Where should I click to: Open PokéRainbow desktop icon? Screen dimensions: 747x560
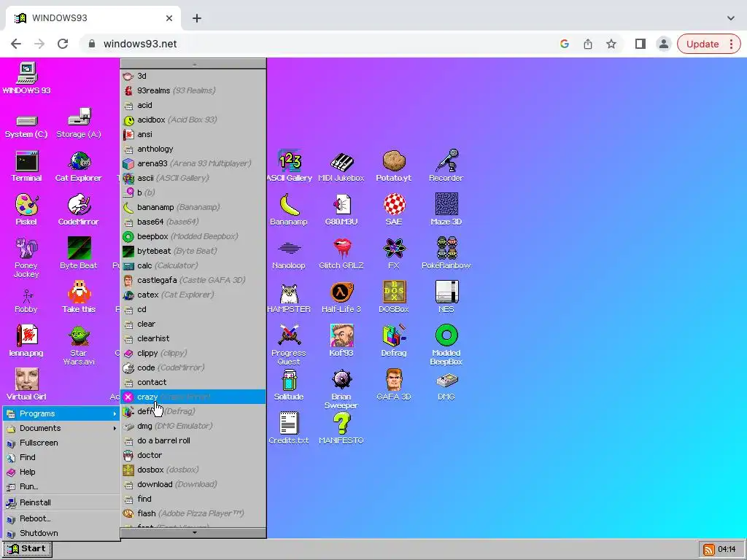tap(446, 253)
